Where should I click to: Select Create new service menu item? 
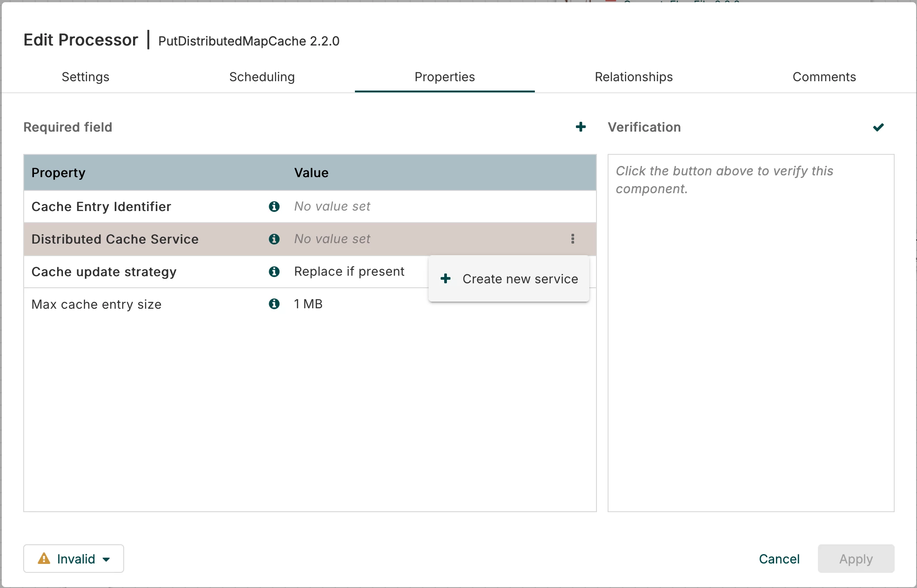click(x=509, y=279)
